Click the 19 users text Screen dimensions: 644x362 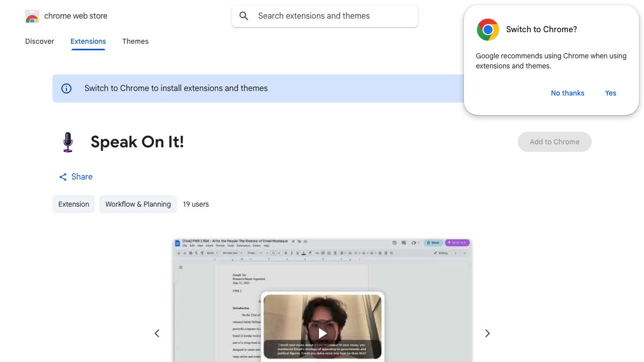(196, 204)
